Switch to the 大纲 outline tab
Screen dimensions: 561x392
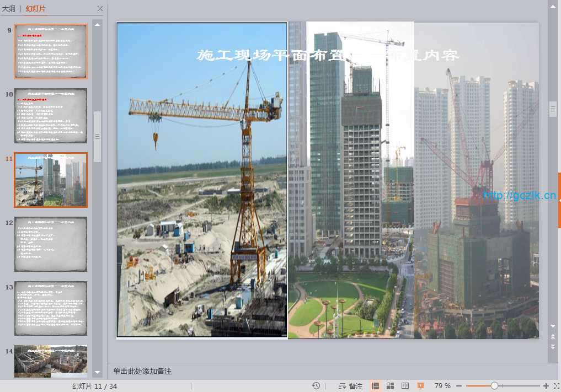point(8,8)
